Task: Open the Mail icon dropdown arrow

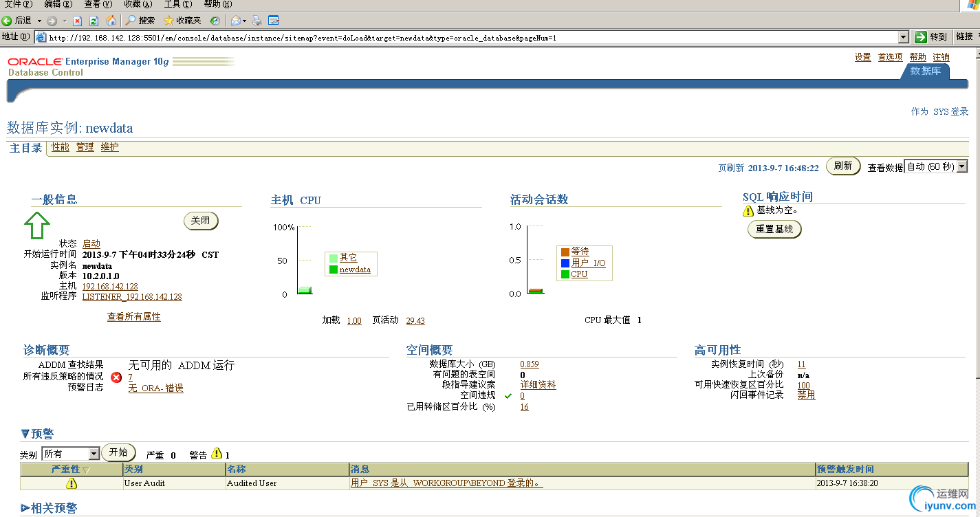Action: tap(246, 21)
